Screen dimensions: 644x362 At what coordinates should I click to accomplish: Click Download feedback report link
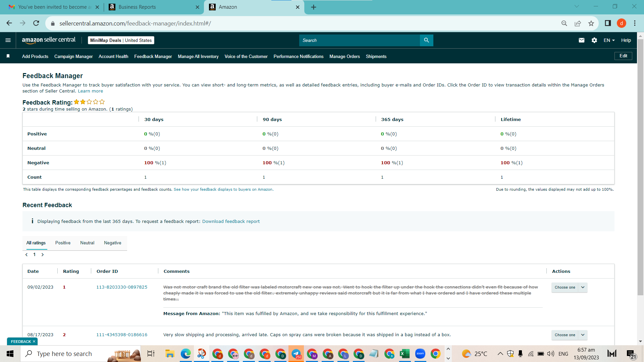click(231, 222)
